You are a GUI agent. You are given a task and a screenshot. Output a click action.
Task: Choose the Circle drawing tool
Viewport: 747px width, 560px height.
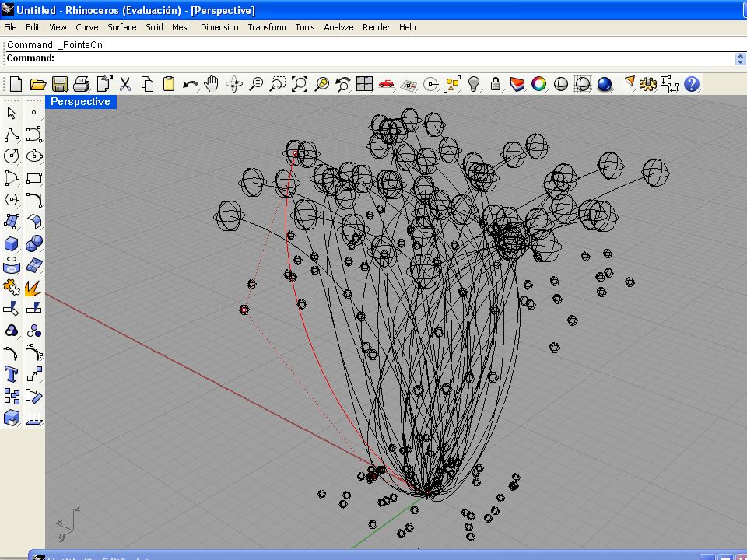[x=12, y=156]
